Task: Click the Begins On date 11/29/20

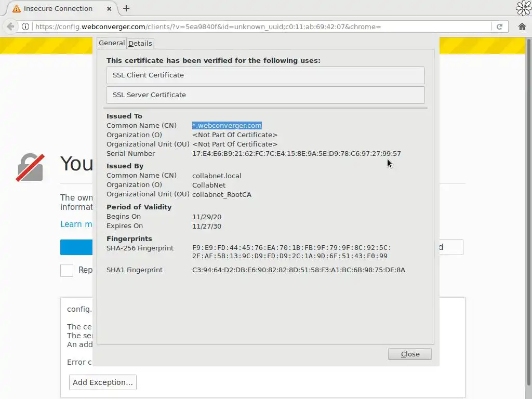Action: [207, 217]
